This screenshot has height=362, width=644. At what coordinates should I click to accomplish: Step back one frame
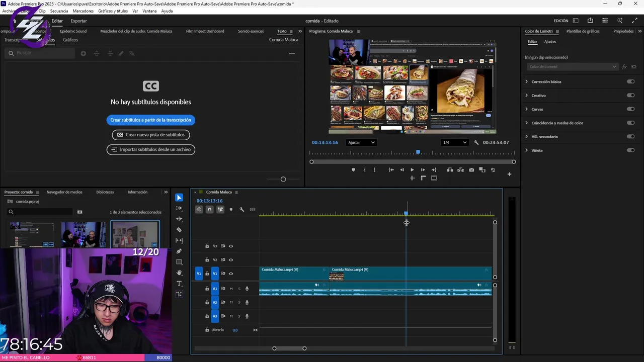401,170
